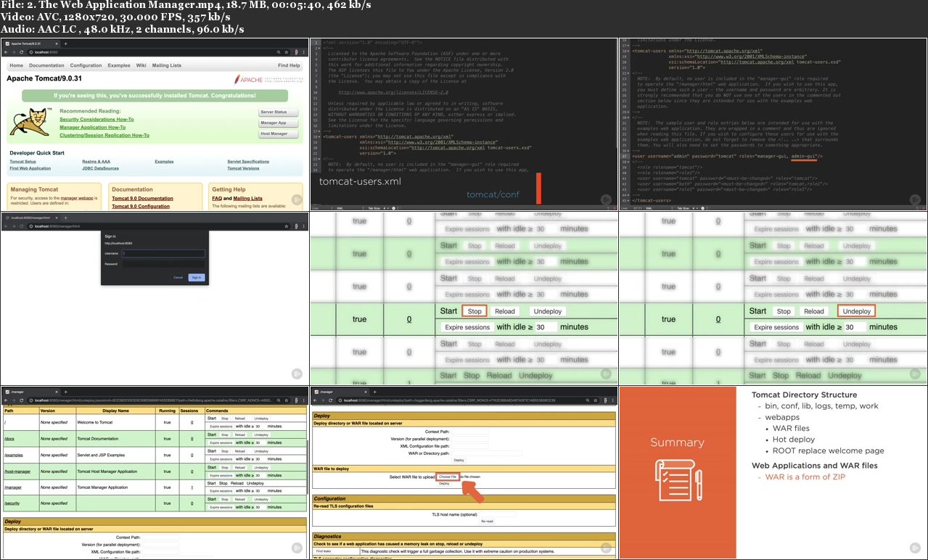Screen dimensions: 928x560
Task: Click the Manager App button
Action: coord(279,123)
